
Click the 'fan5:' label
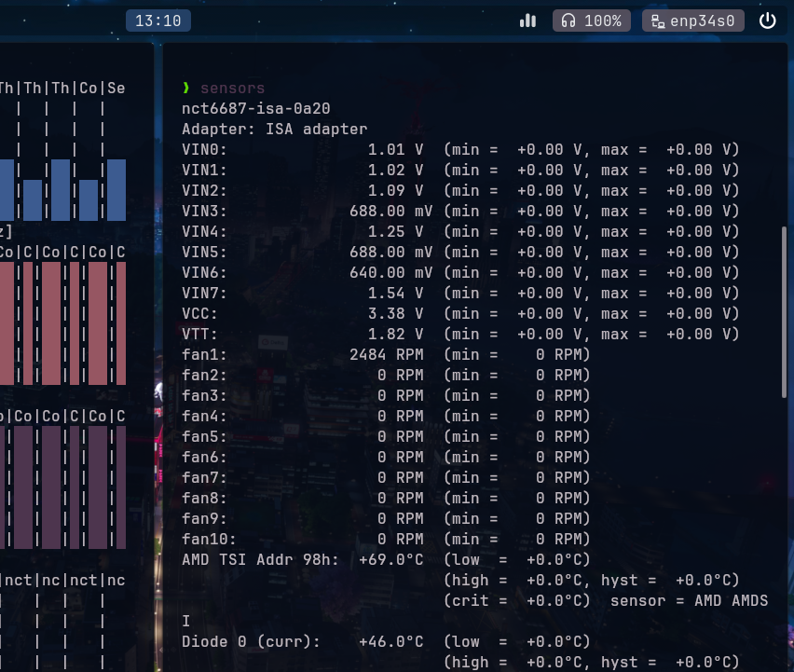point(204,436)
